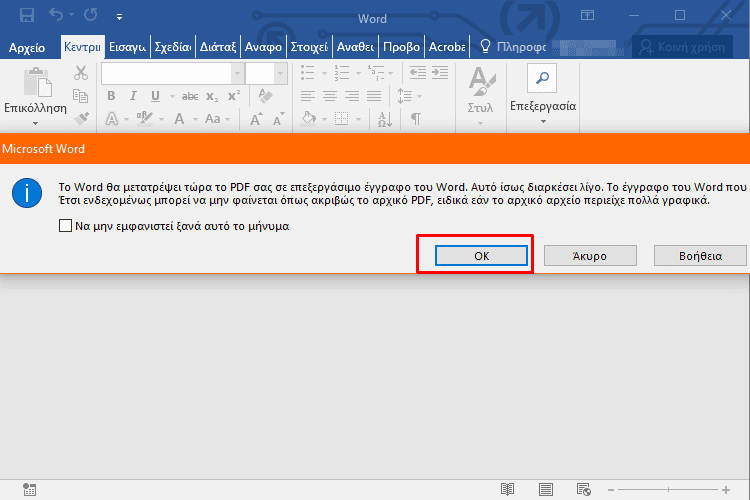Click the Align Left icon

[x=308, y=96]
